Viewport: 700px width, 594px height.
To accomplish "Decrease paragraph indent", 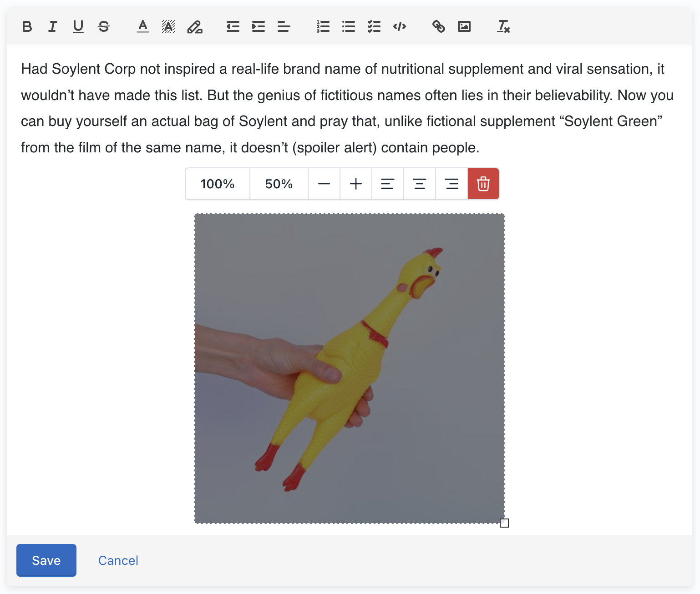I will 233,27.
